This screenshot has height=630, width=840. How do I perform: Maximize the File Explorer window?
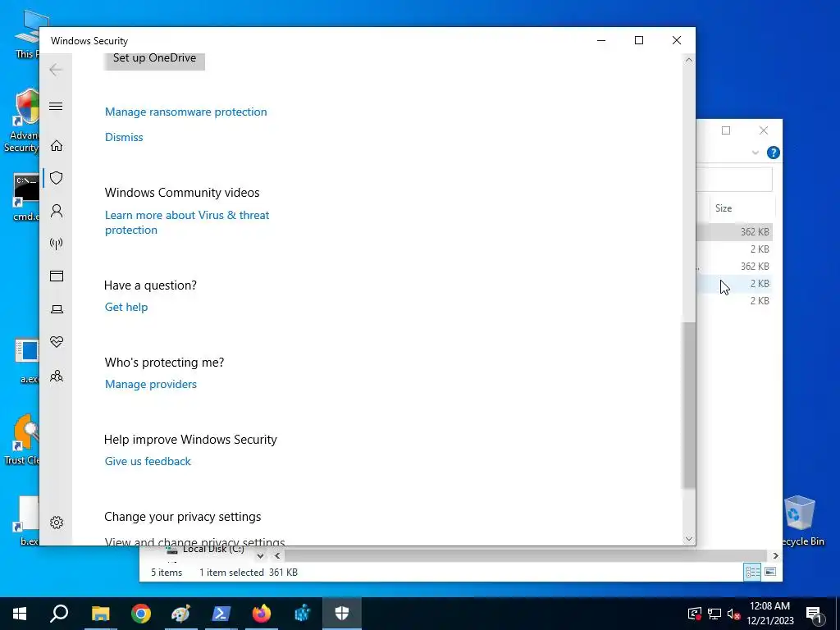tap(726, 130)
